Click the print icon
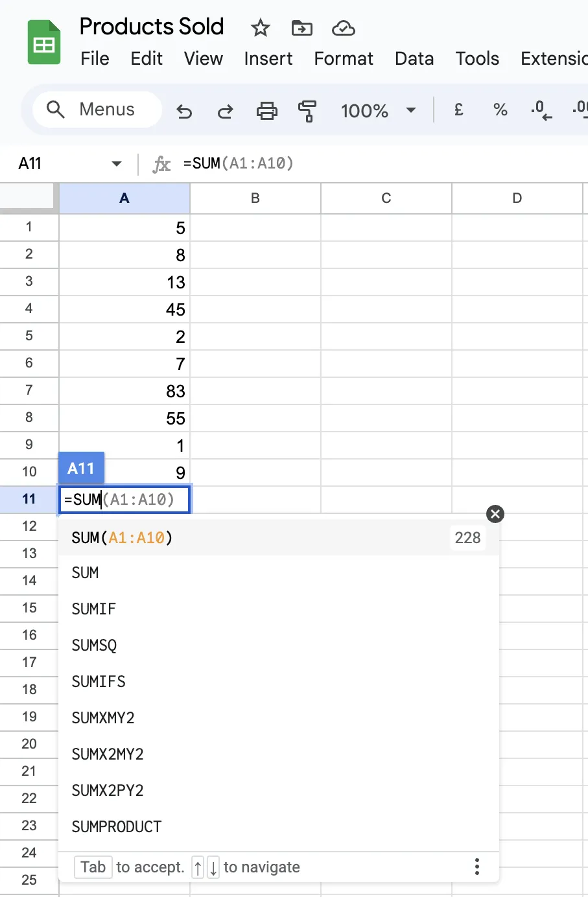The image size is (588, 897). (266, 111)
